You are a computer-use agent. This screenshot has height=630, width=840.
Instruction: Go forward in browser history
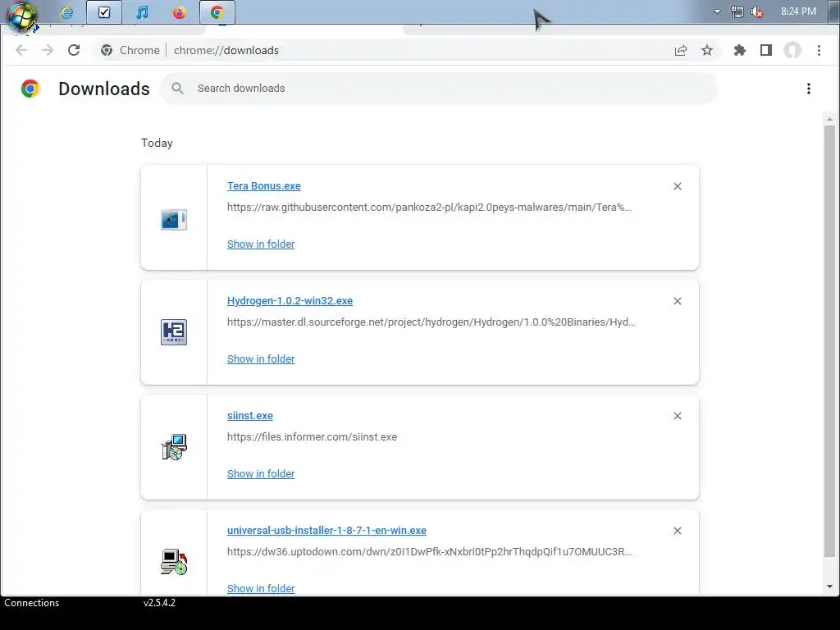[x=48, y=50]
